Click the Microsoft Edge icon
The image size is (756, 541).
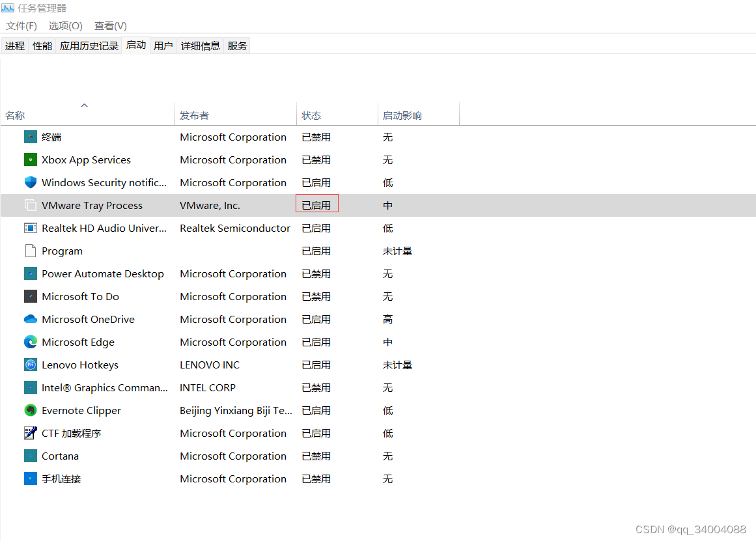point(31,342)
